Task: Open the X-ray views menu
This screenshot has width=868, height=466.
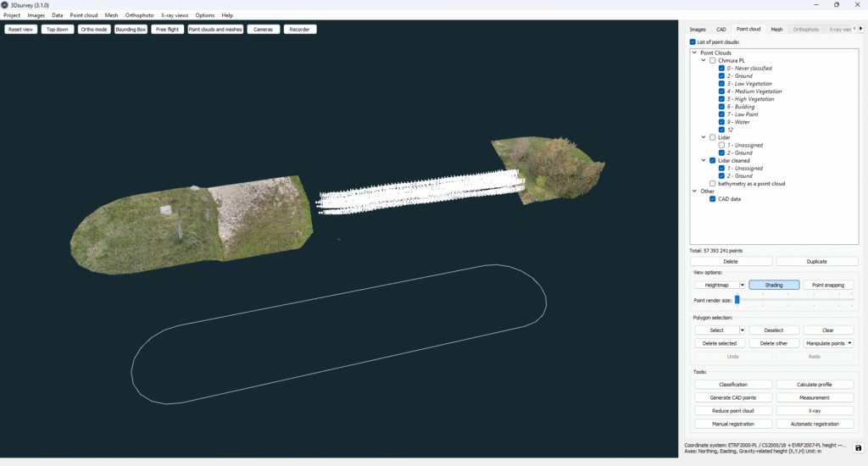Action: [175, 15]
